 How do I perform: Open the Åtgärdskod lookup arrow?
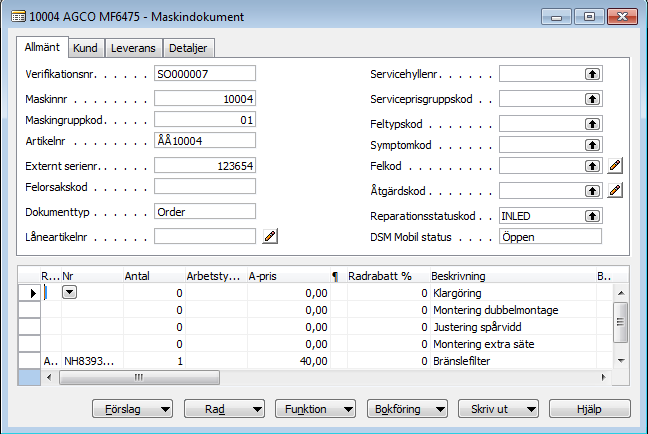coord(592,191)
